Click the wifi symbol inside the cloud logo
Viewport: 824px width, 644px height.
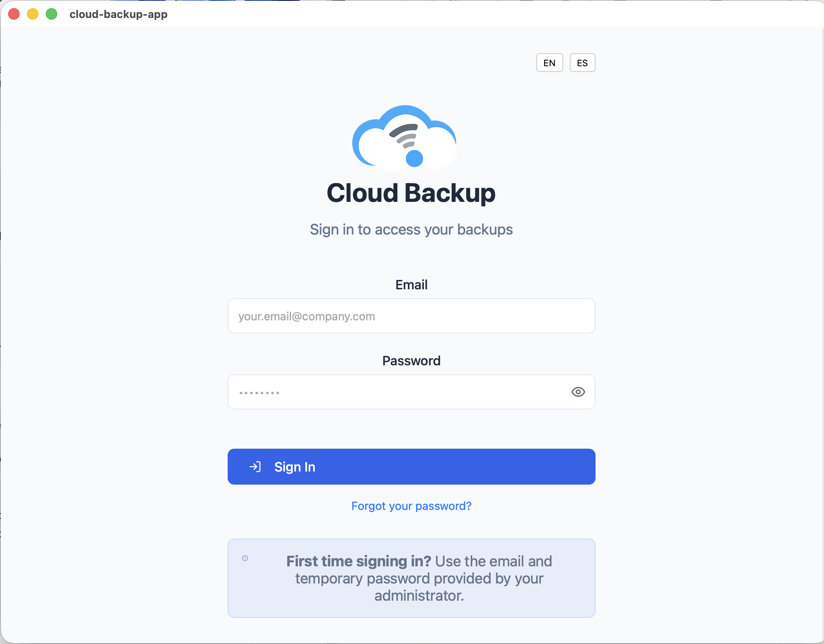click(x=403, y=135)
